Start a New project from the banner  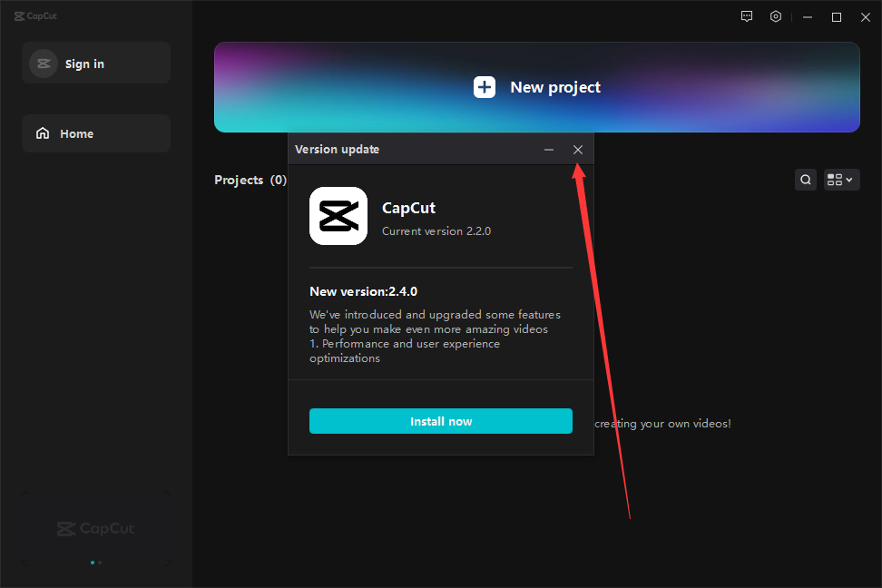(537, 87)
